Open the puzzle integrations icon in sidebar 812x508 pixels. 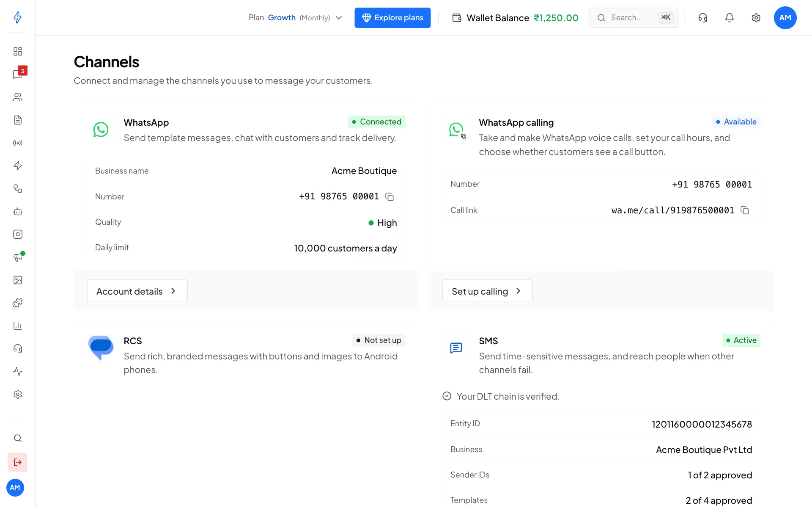click(x=17, y=303)
